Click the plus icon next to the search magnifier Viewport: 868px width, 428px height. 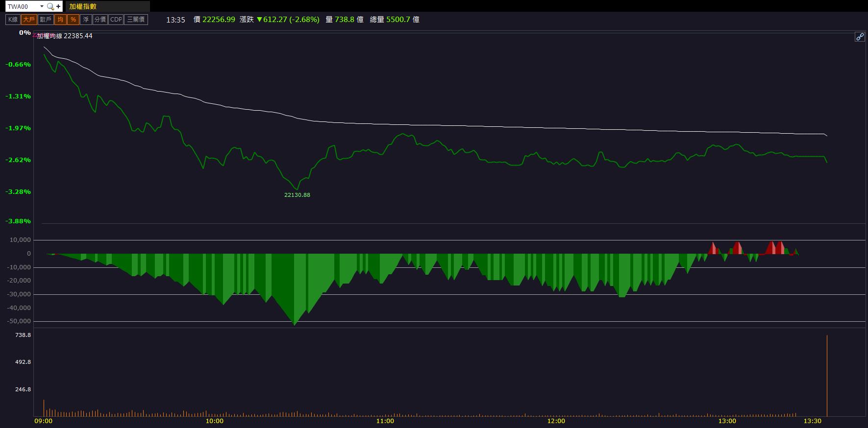tap(58, 6)
